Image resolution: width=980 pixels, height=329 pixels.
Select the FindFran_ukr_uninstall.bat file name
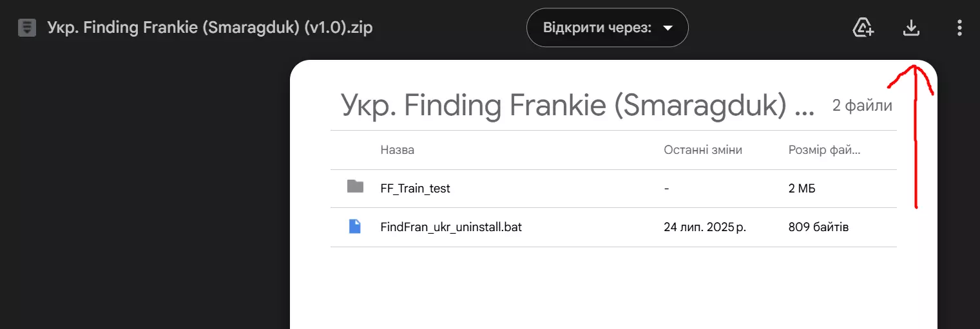pos(451,227)
